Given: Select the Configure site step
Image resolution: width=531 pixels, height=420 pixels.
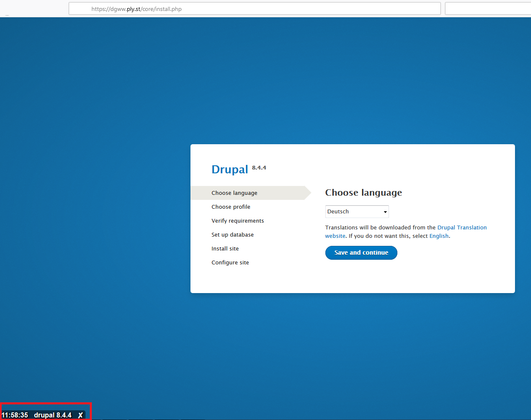Looking at the screenshot, I should (230, 263).
